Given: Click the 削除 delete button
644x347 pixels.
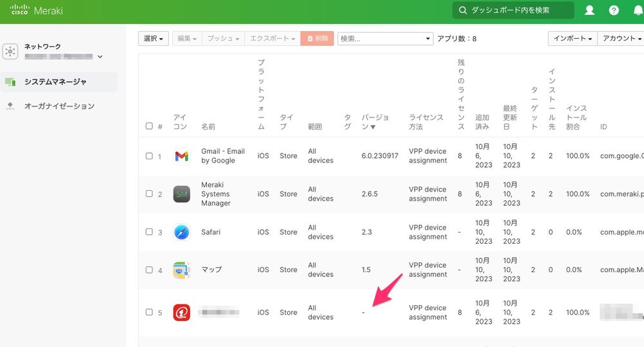Looking at the screenshot, I should click(317, 38).
